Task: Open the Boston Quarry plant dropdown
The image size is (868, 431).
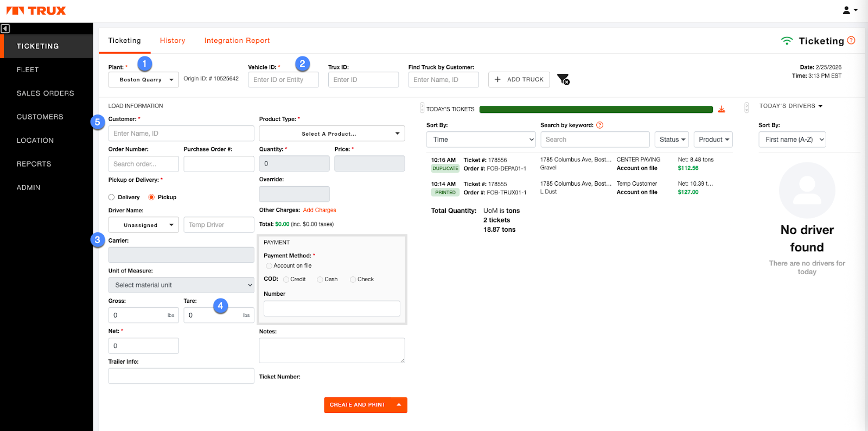Action: pos(144,80)
